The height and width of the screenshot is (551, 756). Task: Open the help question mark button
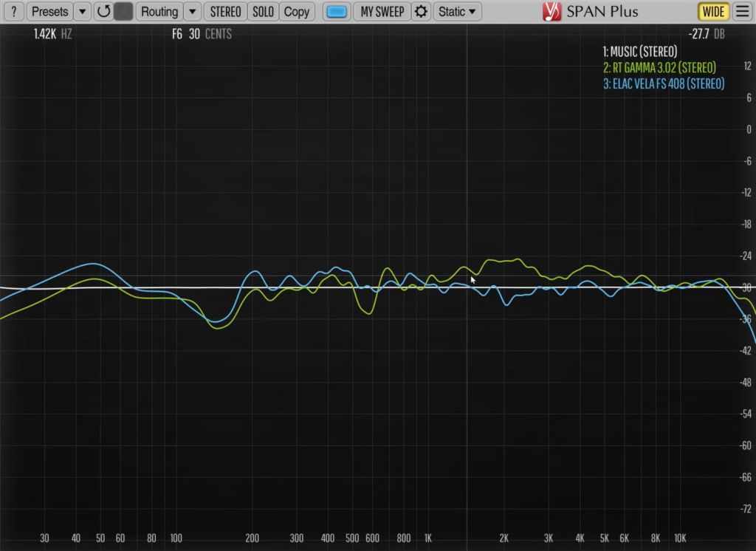pos(14,12)
